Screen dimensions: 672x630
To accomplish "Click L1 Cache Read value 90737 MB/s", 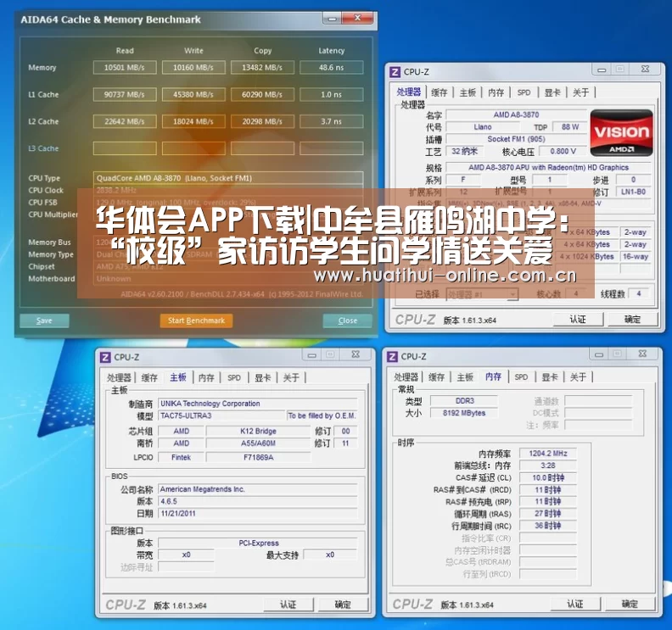I will click(x=125, y=95).
